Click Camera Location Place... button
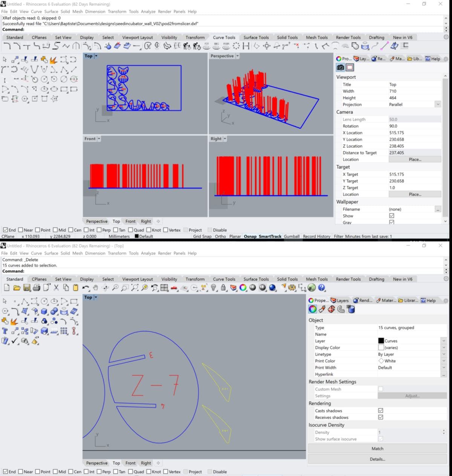This screenshot has height=476, width=452. [x=415, y=159]
